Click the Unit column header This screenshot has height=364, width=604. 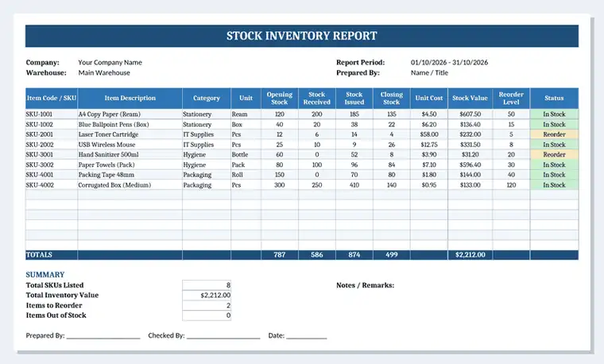click(246, 99)
